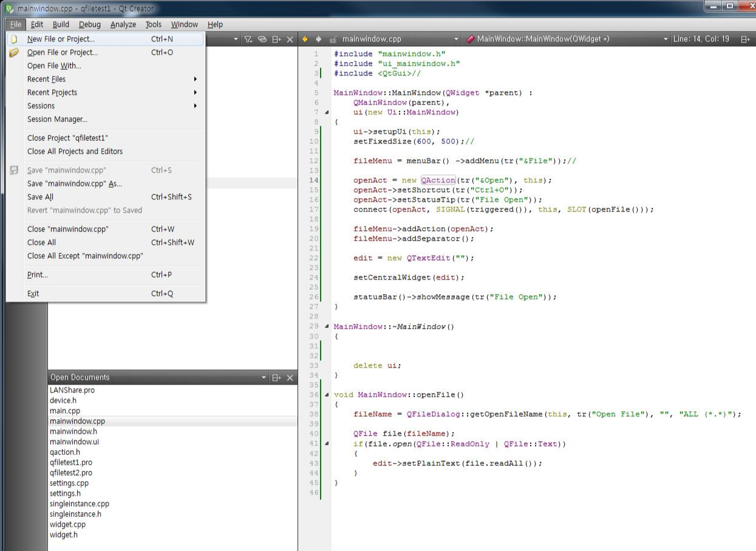Screen dimensions: 756x551
Task: Click the Line: 14, Col: 19 indicator
Action: pos(701,39)
